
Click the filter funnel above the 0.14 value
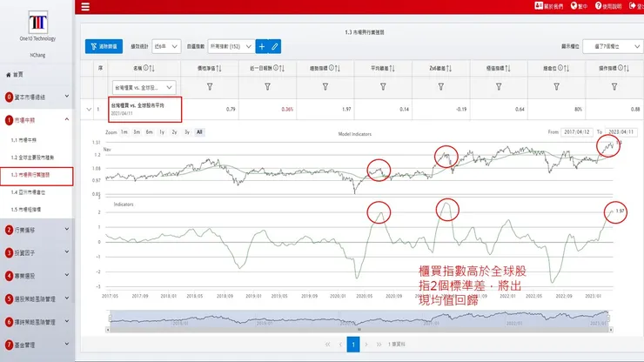coord(383,87)
